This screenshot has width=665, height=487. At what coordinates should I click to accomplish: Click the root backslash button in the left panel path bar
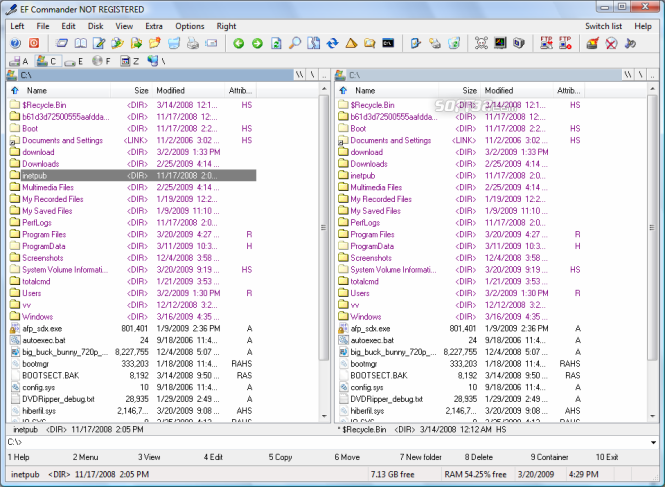click(x=312, y=75)
